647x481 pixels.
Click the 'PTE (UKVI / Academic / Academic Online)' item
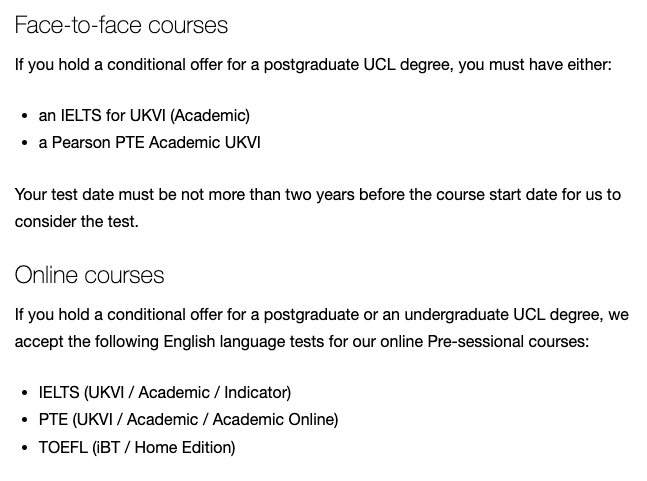coord(188,420)
